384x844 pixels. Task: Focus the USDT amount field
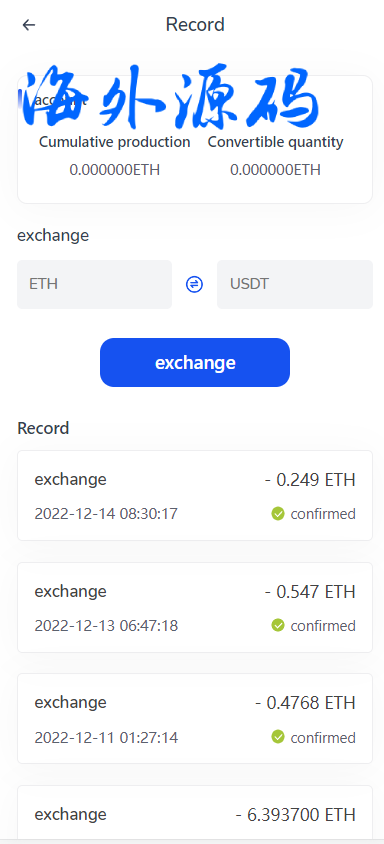[295, 284]
